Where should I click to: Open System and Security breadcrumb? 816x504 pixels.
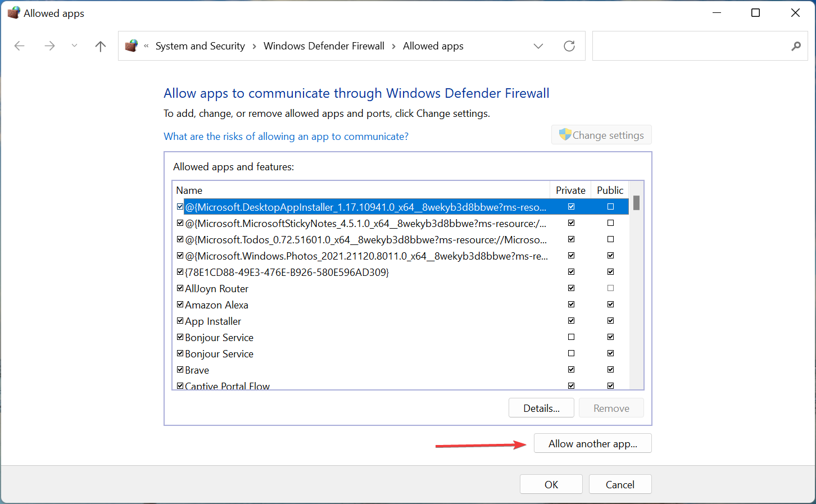200,46
